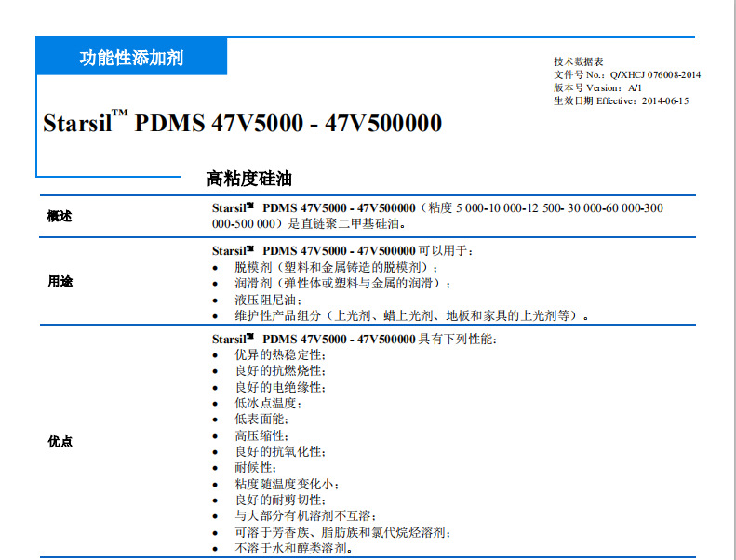Click the bullet "低表面能"
The width and height of the screenshot is (736, 560).
(261, 420)
